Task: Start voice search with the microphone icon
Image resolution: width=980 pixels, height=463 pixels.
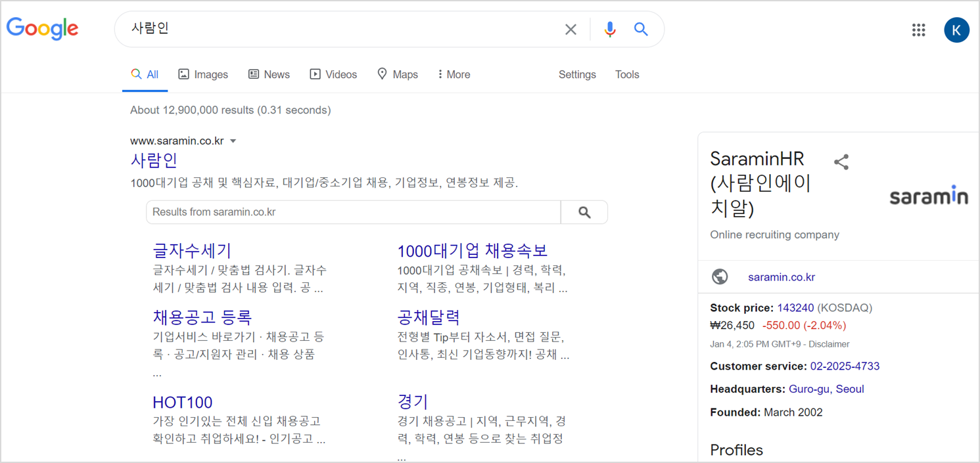Action: click(610, 29)
